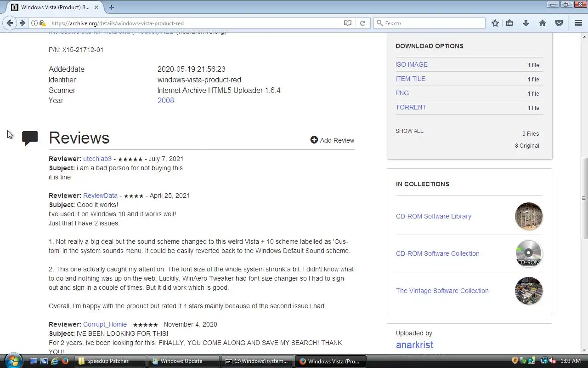Open the Windows Start orb
Image resolution: width=588 pixels, height=368 pixels.
coord(12,361)
